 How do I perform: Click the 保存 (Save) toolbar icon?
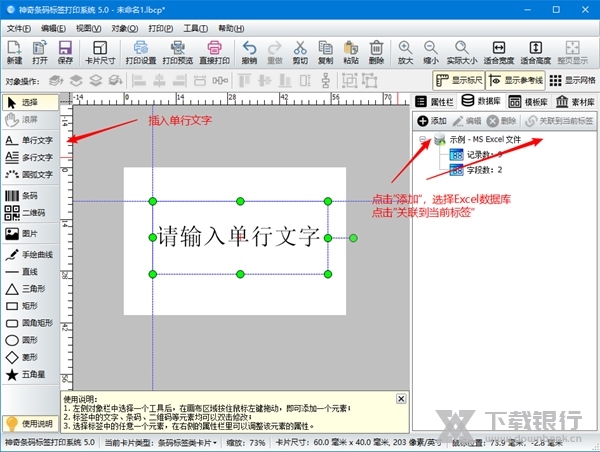pos(65,52)
